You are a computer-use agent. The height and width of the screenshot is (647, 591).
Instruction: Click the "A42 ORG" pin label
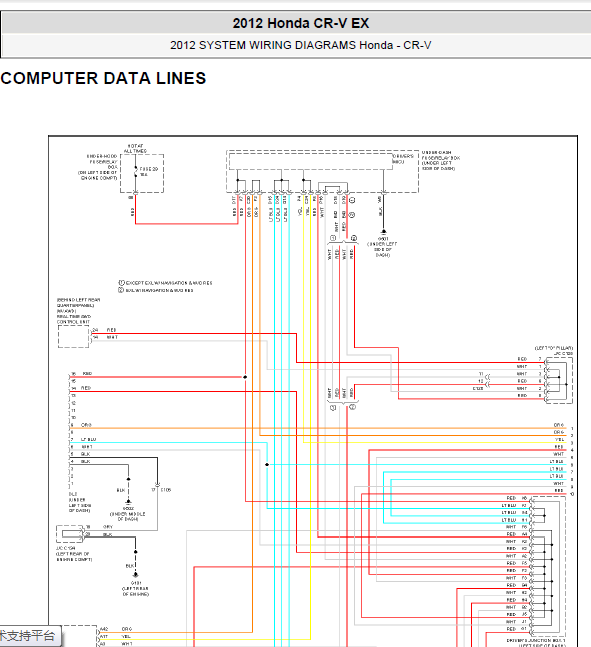(x=116, y=629)
